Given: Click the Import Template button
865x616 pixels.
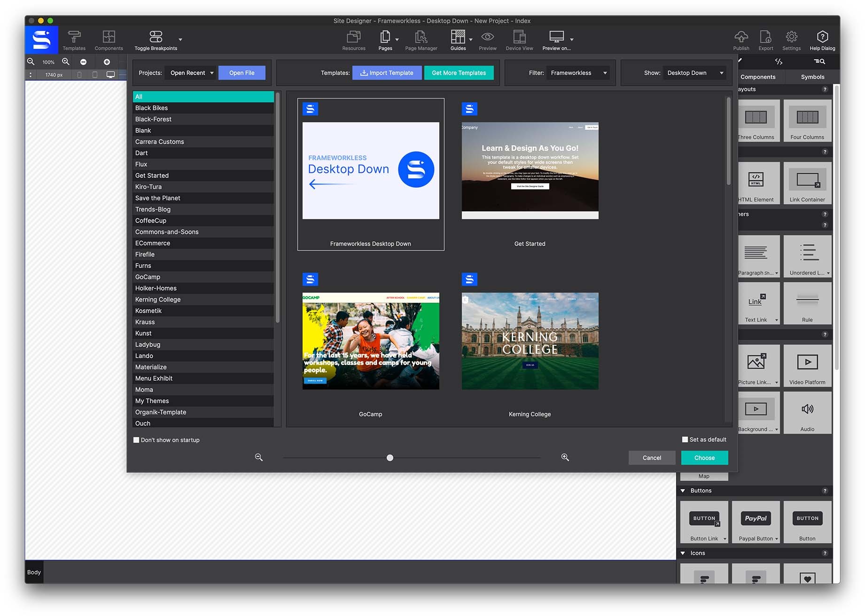Looking at the screenshot, I should coord(387,73).
